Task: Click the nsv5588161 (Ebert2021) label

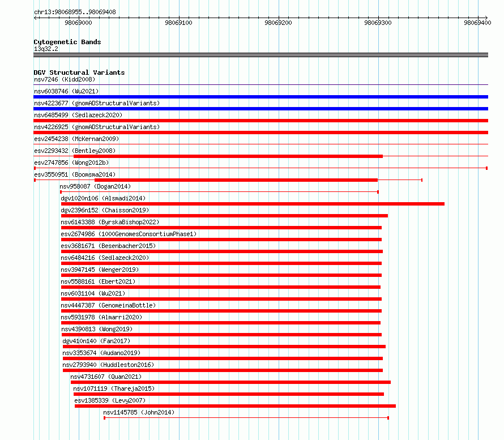Action: pos(98,281)
